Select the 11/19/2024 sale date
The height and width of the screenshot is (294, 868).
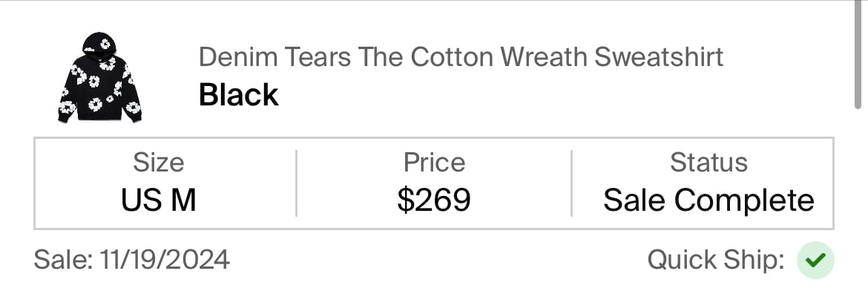tap(165, 260)
